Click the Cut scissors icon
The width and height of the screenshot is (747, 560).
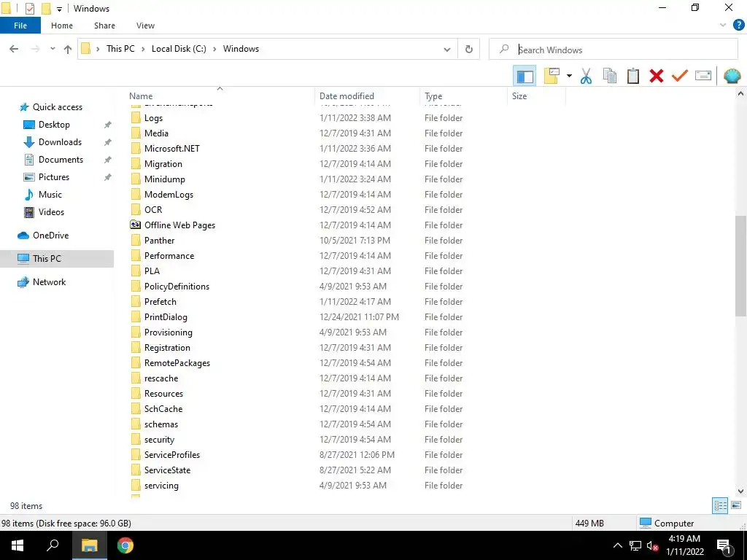[586, 76]
